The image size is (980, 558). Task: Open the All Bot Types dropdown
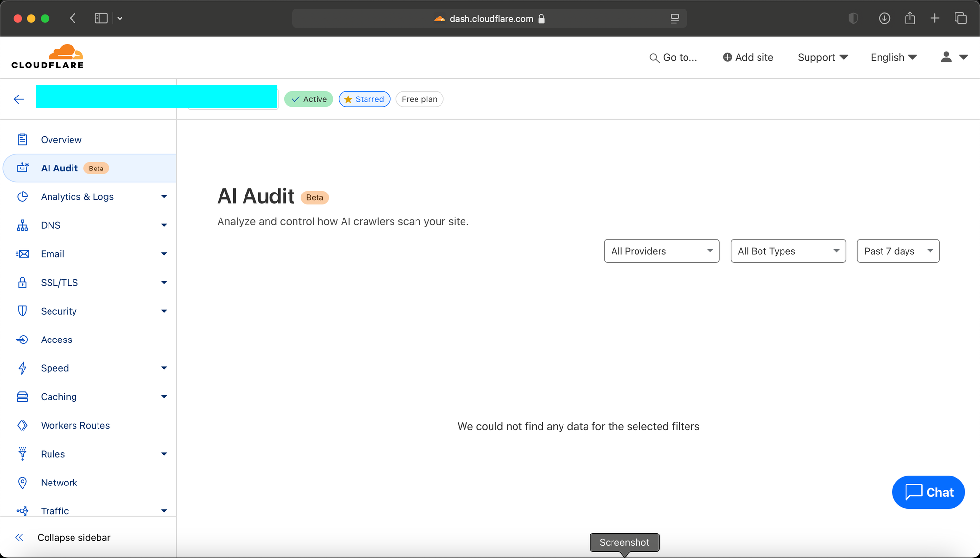click(x=787, y=251)
